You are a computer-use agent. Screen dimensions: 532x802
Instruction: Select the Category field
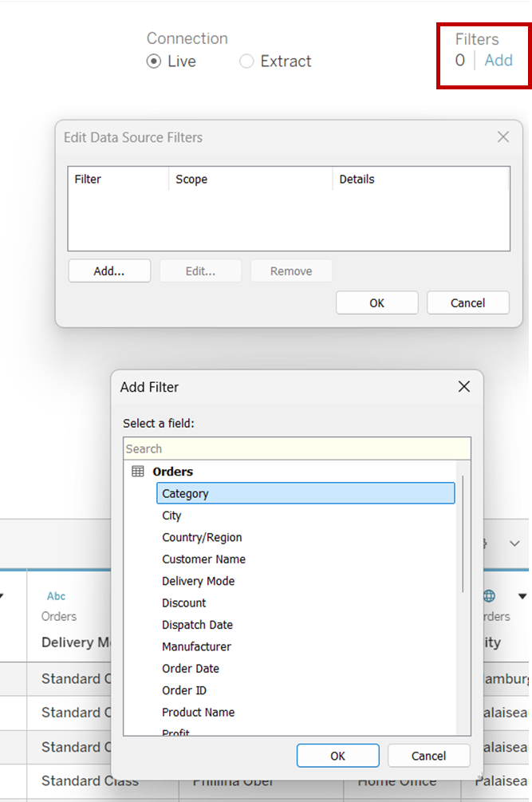pos(305,494)
